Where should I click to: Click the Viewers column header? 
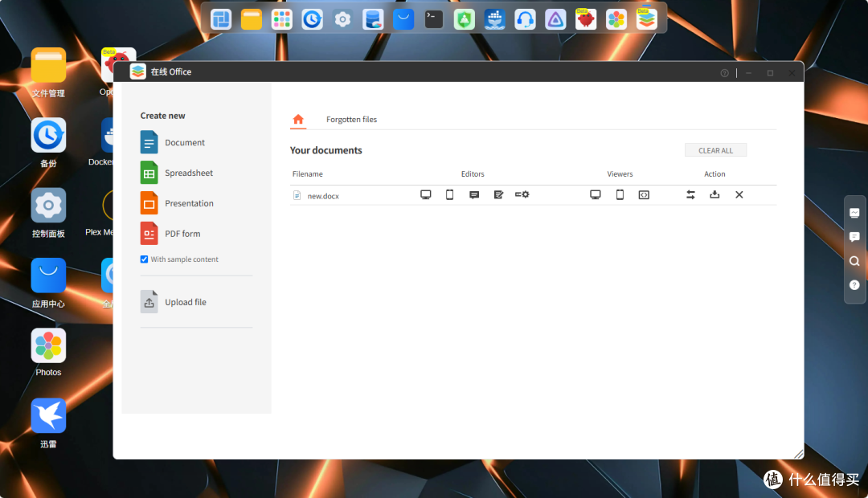click(620, 173)
